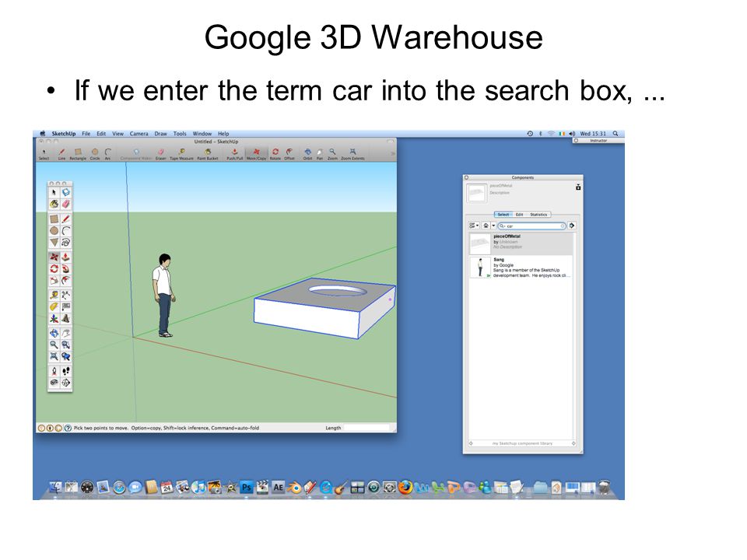The height and width of the screenshot is (560, 747).
Task: Choose Zoom Window in the floating palette
Action: pyautogui.click(x=66, y=345)
